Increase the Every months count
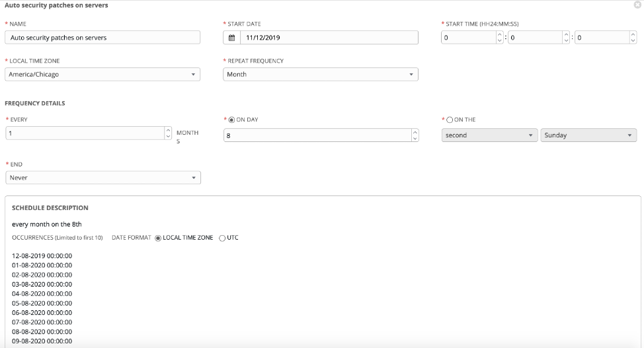The image size is (644, 348). tap(168, 130)
